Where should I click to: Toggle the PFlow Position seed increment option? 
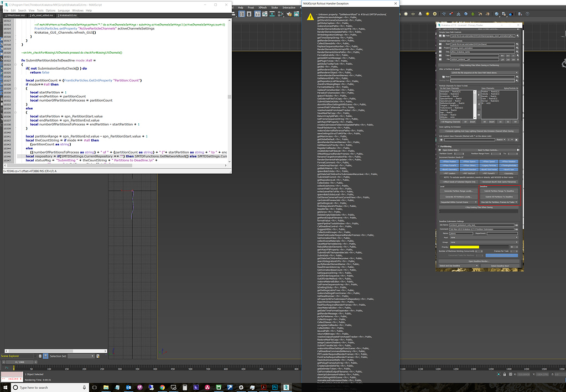[449, 161]
